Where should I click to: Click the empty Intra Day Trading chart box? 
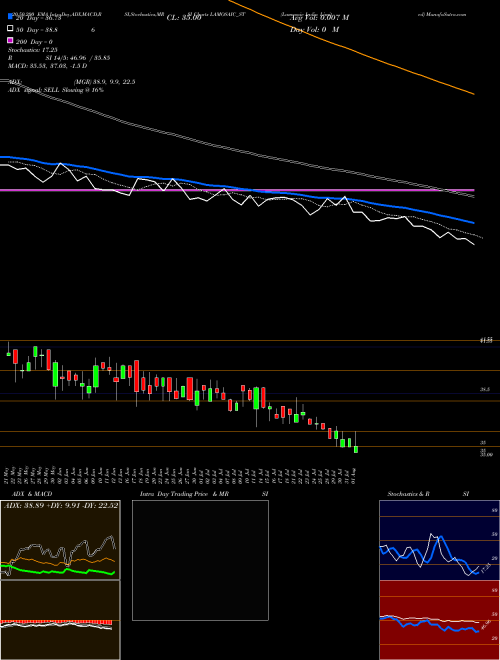200,560
